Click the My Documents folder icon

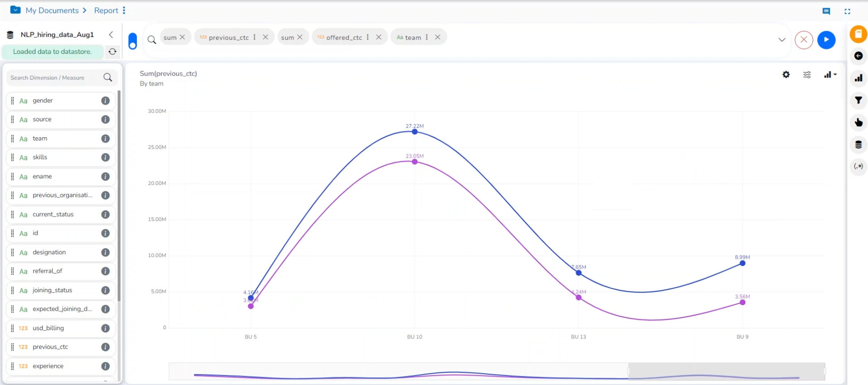tap(15, 10)
